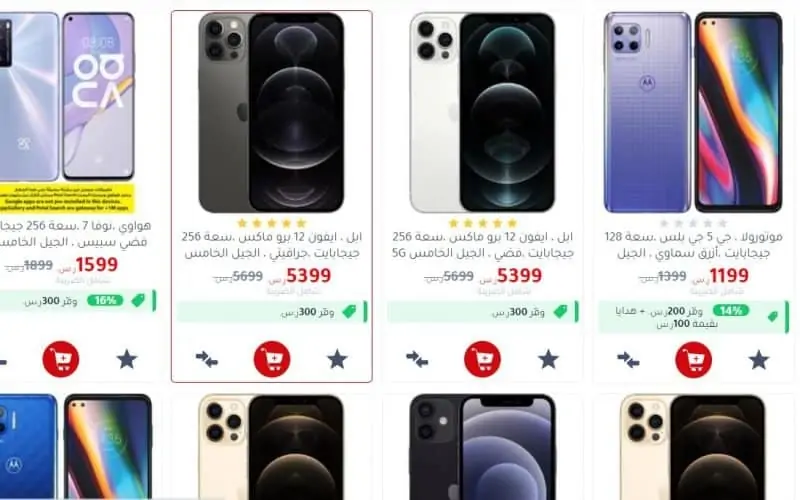The height and width of the screenshot is (500, 800).
Task: View the graphite iPhone 12 Pro Max image
Action: click(271, 113)
